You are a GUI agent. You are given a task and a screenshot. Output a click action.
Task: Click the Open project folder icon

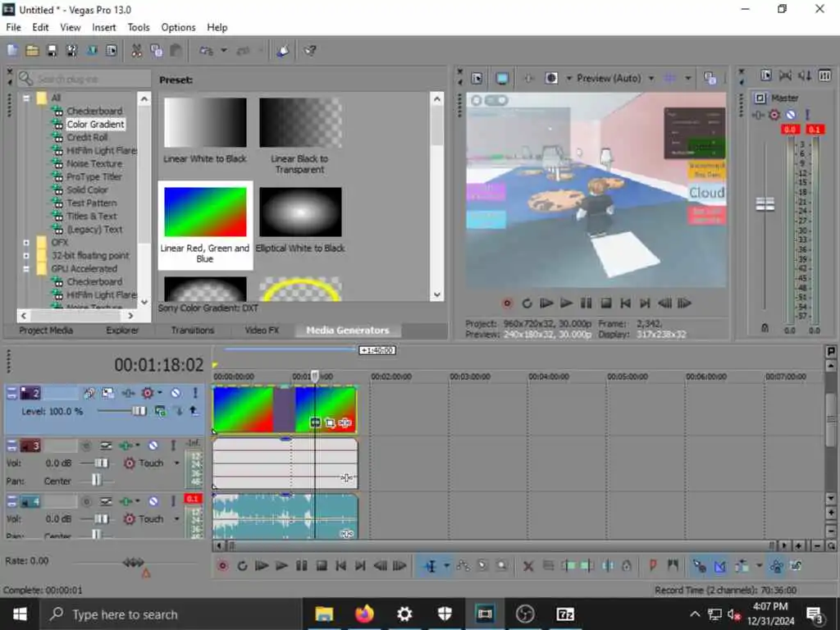[x=32, y=51]
